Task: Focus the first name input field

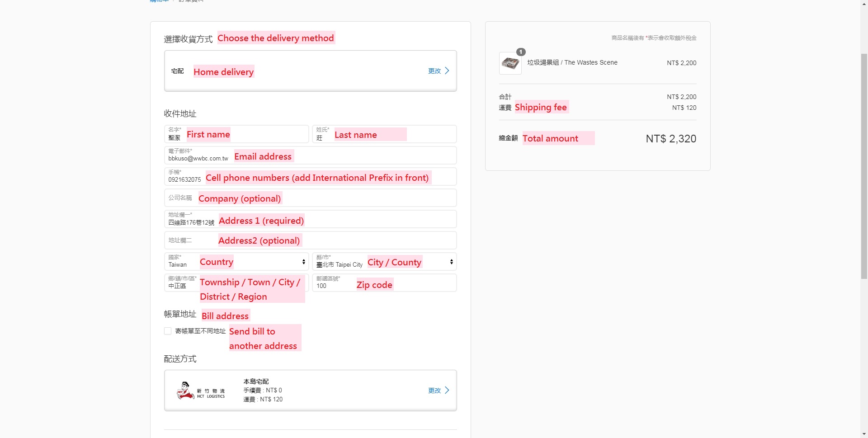Action: point(236,134)
